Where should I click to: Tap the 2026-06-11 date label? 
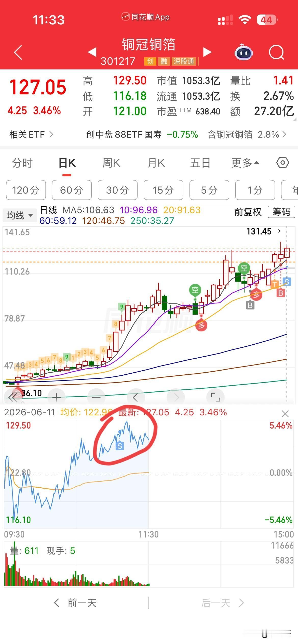click(x=30, y=412)
